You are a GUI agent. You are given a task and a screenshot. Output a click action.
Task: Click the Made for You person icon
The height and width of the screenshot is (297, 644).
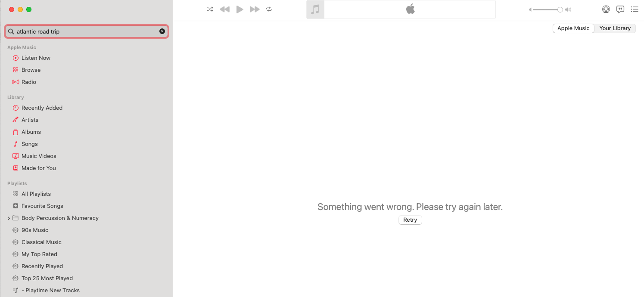click(16, 168)
